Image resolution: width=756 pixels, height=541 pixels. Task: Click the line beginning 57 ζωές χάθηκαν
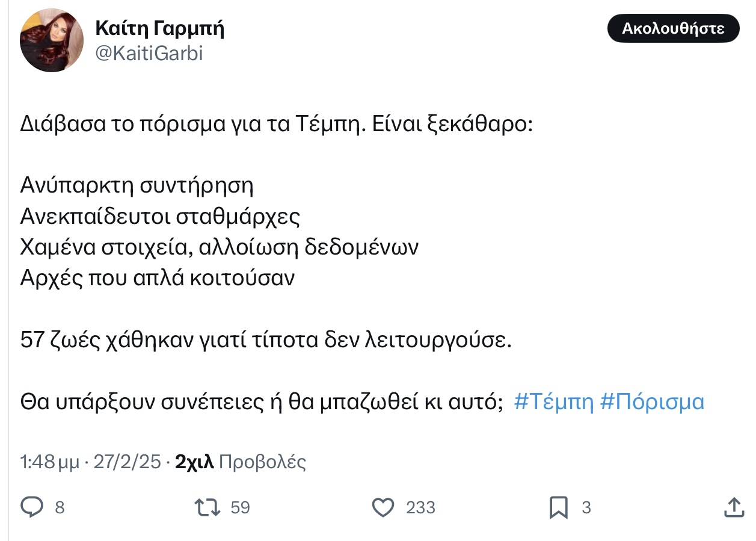pos(265,340)
